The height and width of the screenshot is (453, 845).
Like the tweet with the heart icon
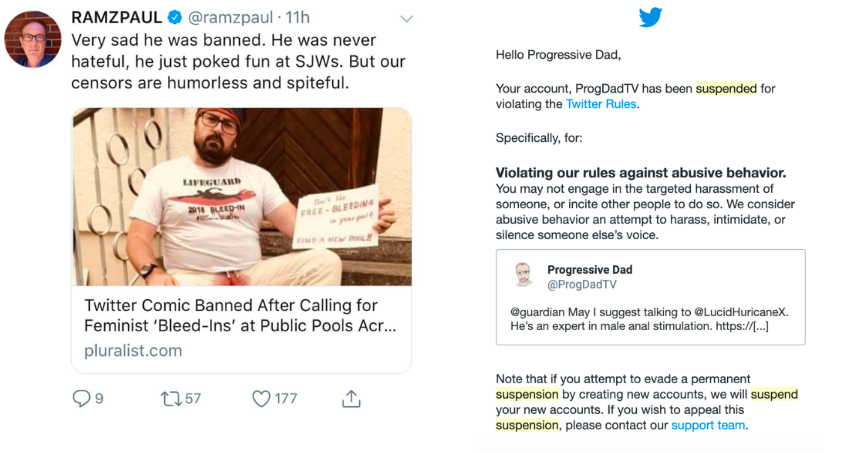261,398
